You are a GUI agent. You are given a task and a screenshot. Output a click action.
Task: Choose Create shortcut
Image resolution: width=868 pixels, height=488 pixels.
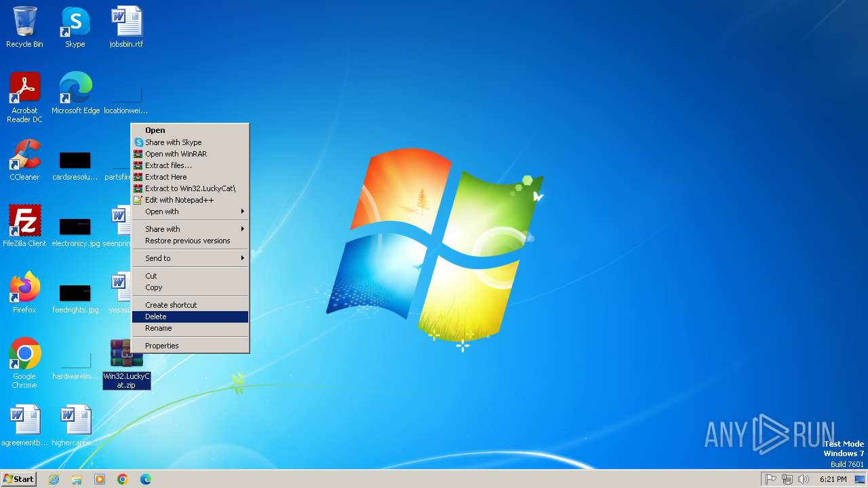pyautogui.click(x=191, y=305)
